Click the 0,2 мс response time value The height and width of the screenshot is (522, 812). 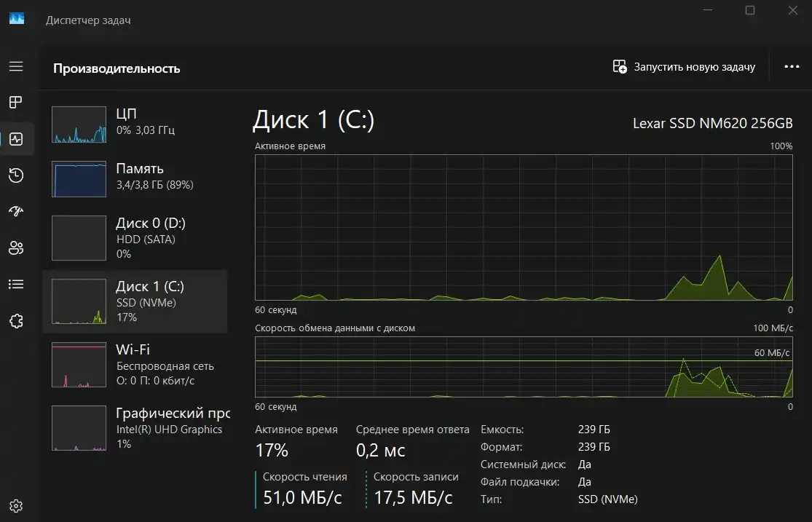pos(380,450)
